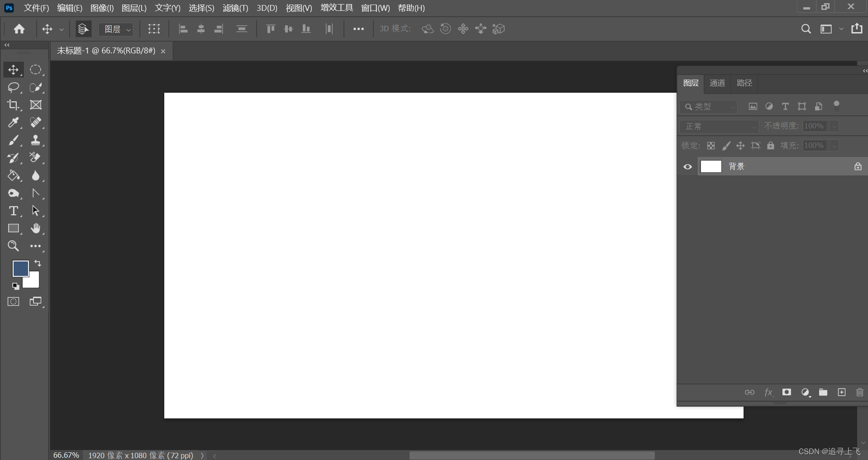868x460 pixels.
Task: Select the Elliptical Marquee tool
Action: pyautogui.click(x=36, y=70)
